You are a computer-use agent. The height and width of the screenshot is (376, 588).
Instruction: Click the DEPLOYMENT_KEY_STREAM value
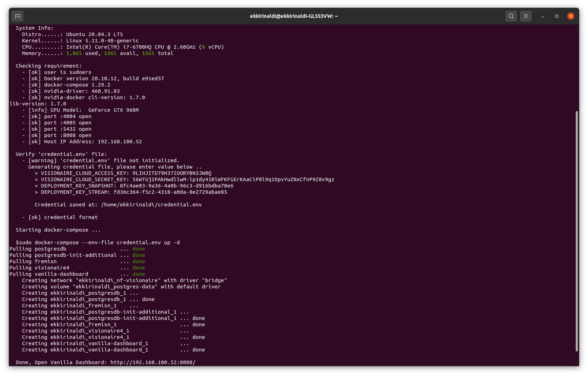170,192
